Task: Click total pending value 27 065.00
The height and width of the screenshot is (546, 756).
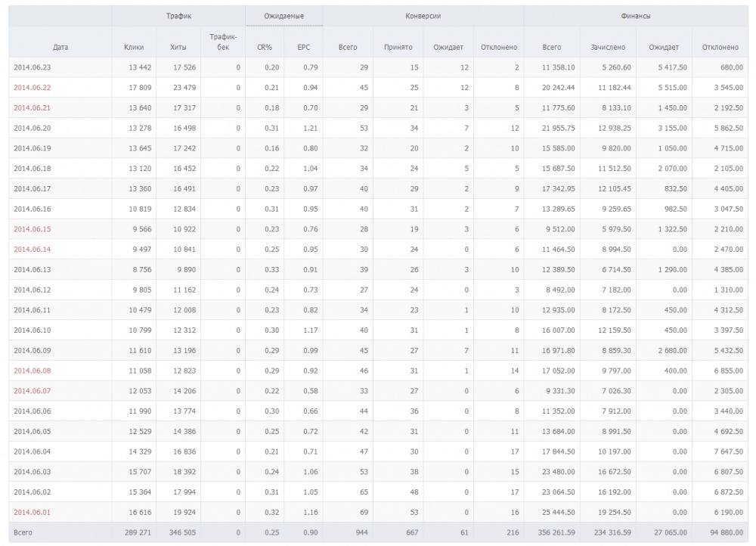Action: point(671,533)
